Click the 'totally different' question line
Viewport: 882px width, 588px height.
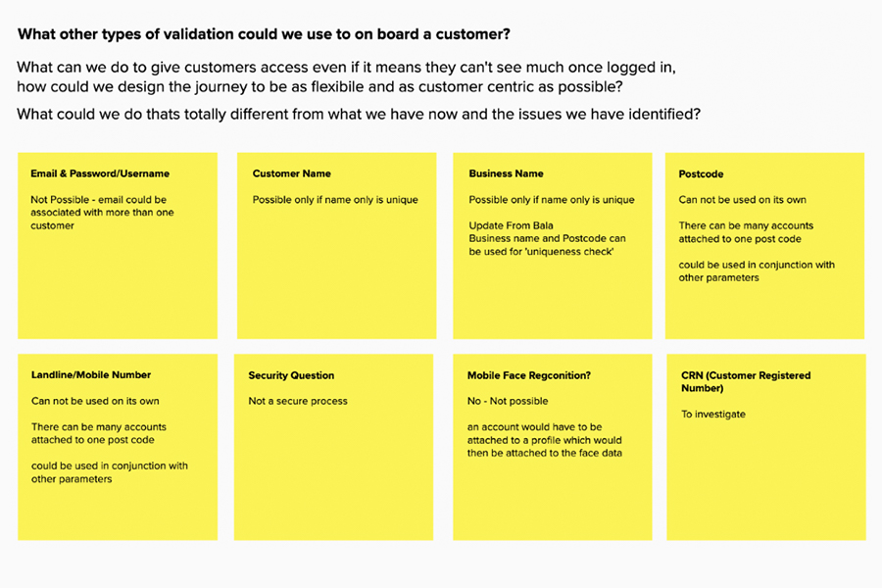[358, 114]
